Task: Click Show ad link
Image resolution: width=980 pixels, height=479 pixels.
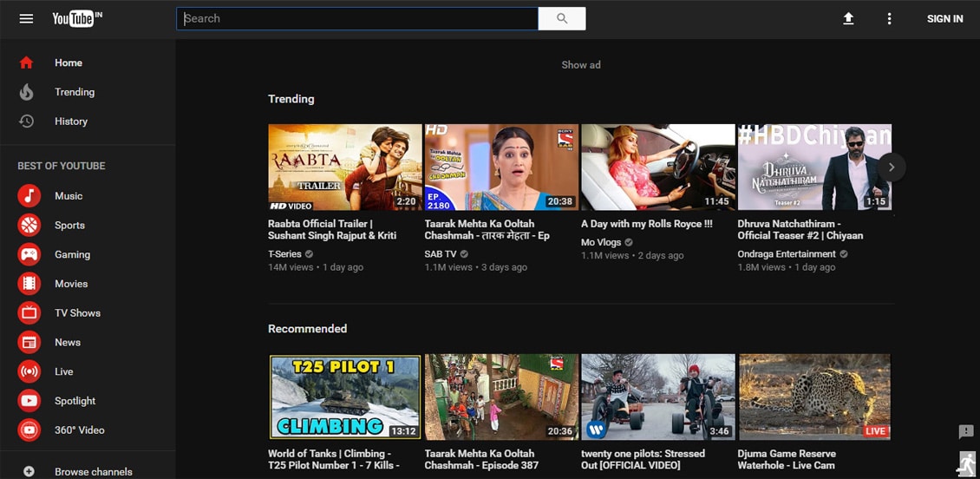Action: tap(580, 65)
